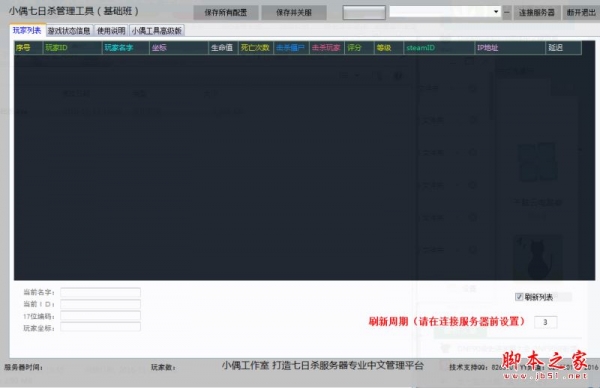Viewport: 600px width, 388px height.
Task: Click the 生命值 column header
Action: (223, 48)
